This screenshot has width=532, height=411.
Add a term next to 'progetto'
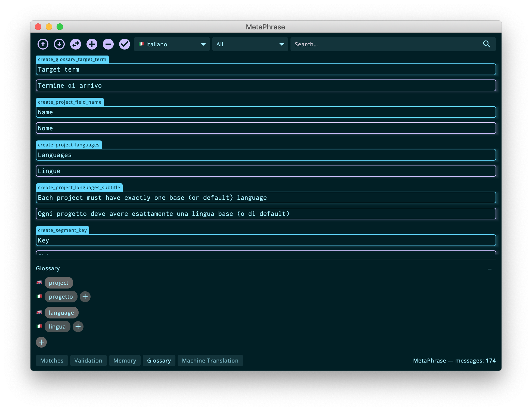coord(85,297)
